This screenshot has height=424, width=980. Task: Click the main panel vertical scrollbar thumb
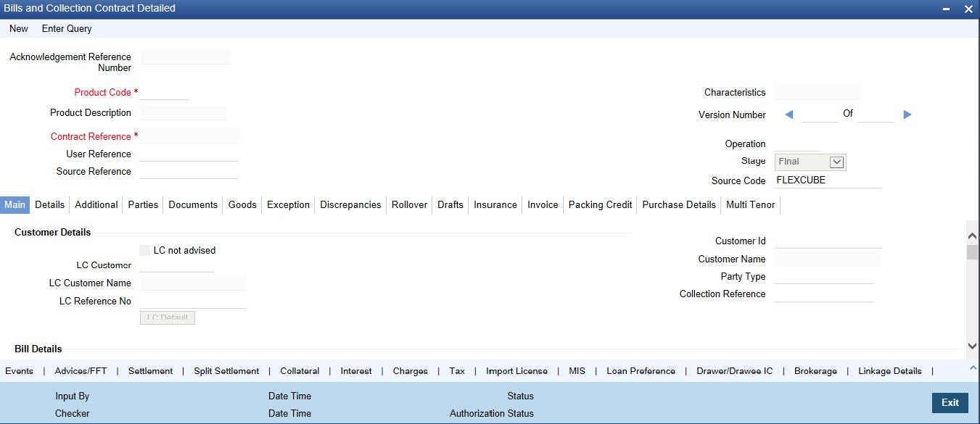pos(972,252)
